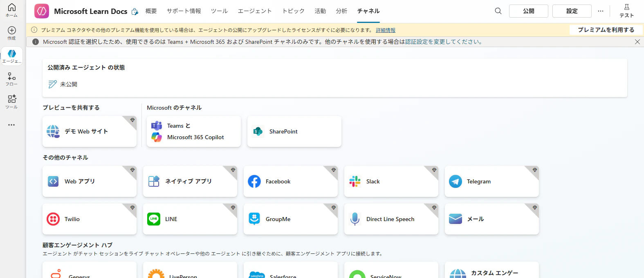Switch to the 概要 tab
Image resolution: width=644 pixels, height=278 pixels.
(151, 11)
